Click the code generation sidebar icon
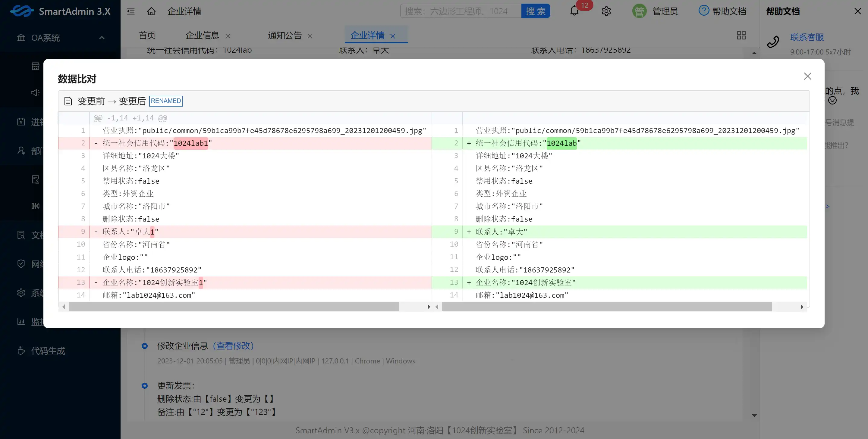The image size is (868, 439). click(x=21, y=350)
